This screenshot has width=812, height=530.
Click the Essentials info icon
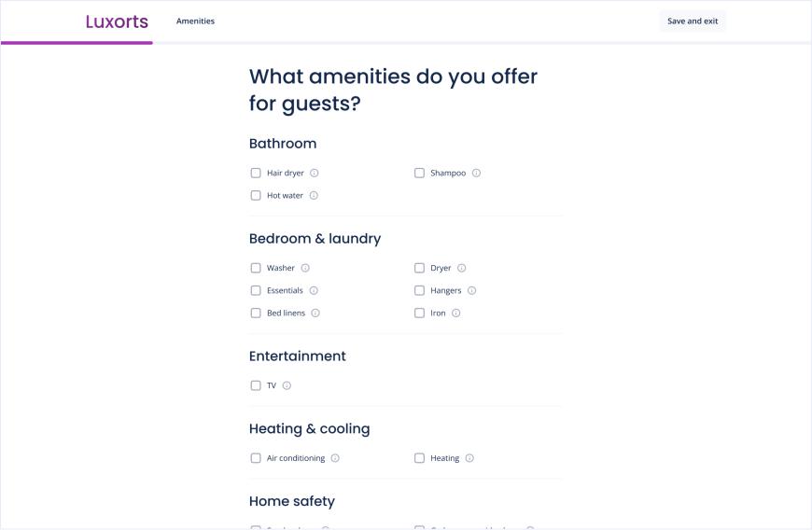click(x=314, y=290)
